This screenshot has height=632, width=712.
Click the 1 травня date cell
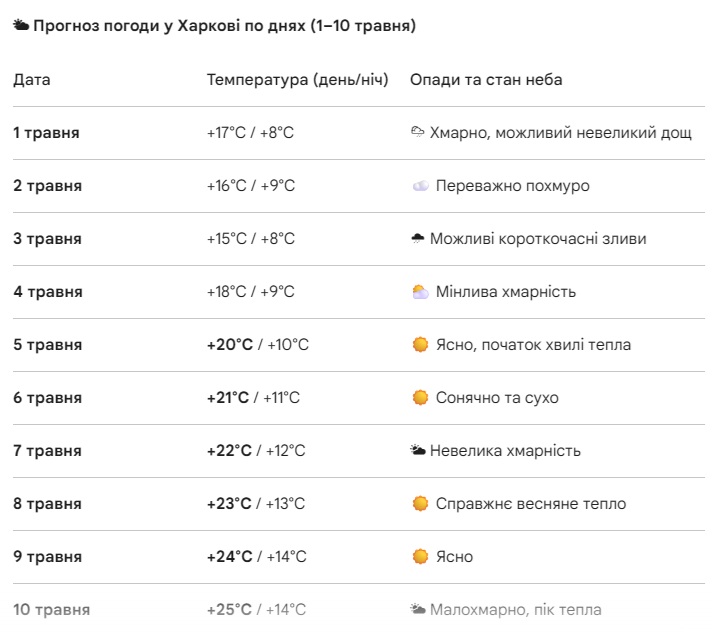[46, 133]
